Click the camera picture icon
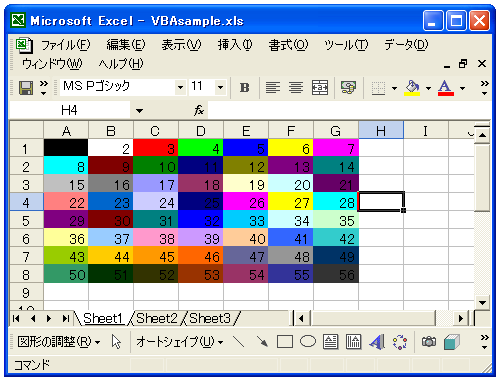The image size is (498, 380). (x=429, y=342)
